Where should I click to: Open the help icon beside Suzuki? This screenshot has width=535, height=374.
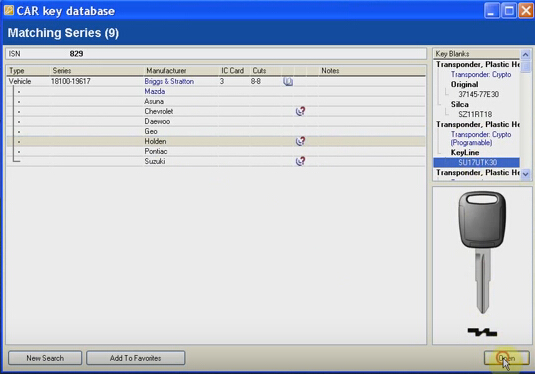tap(300, 161)
